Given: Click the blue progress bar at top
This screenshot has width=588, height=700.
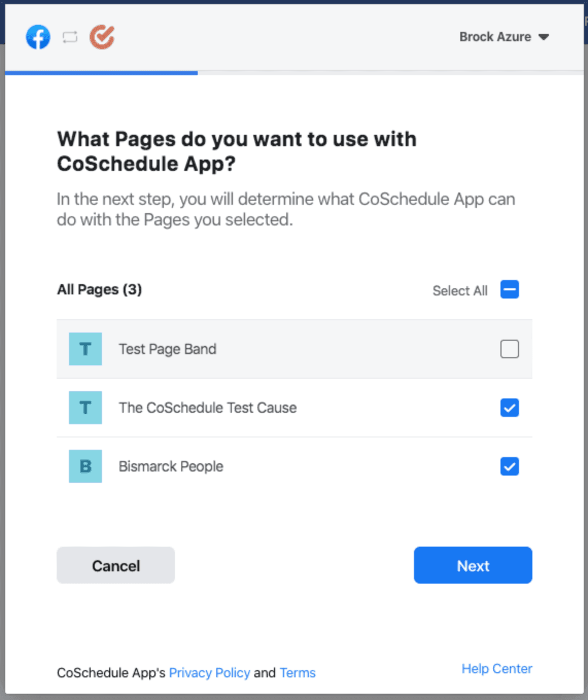Looking at the screenshot, I should tap(101, 73).
